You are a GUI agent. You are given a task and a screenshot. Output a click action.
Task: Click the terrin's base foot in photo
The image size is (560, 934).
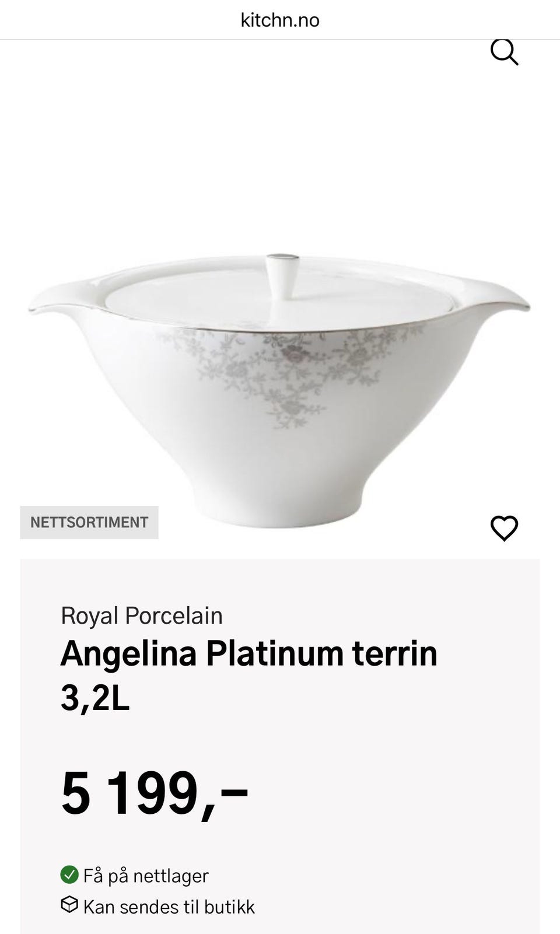pos(279,508)
